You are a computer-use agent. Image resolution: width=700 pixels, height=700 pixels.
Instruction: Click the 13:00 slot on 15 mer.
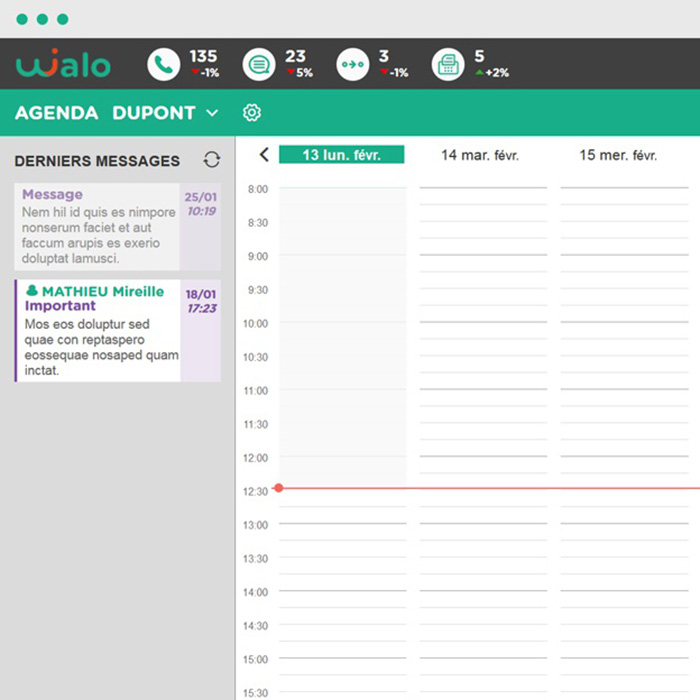click(625, 532)
